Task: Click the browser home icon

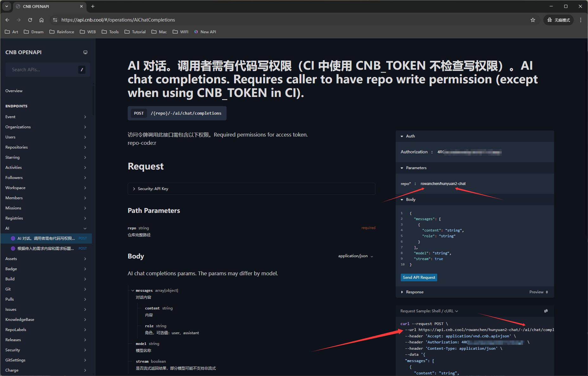Action: pos(42,20)
